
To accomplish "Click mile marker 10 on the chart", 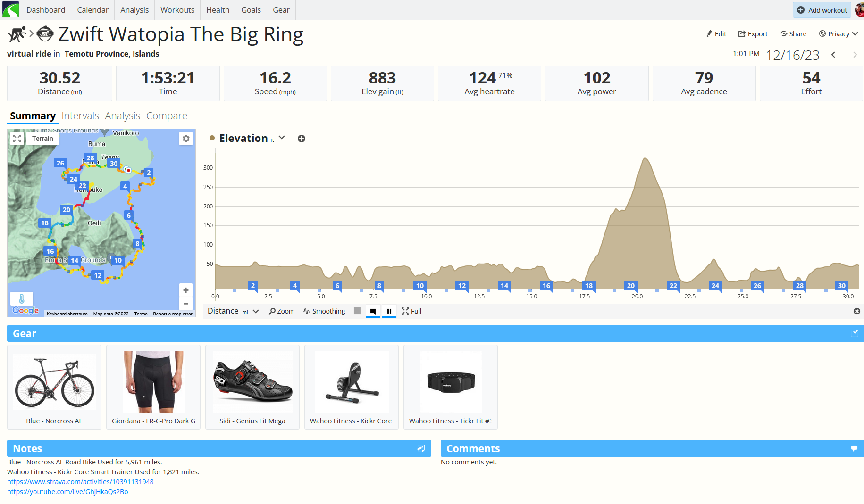I will (x=420, y=286).
